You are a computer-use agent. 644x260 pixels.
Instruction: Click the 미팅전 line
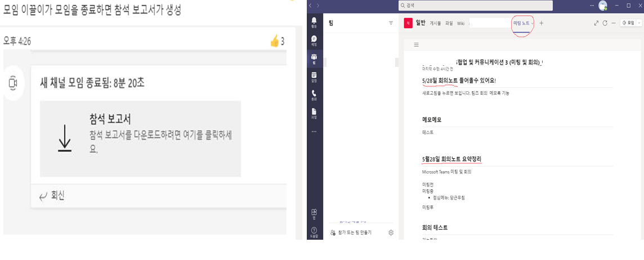[x=428, y=185]
